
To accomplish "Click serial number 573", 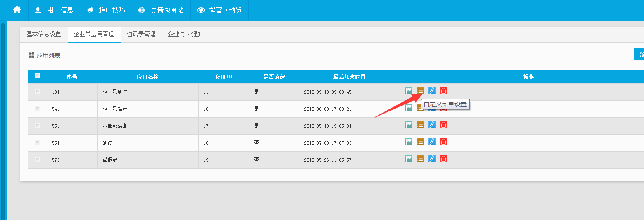I will coord(55,160).
